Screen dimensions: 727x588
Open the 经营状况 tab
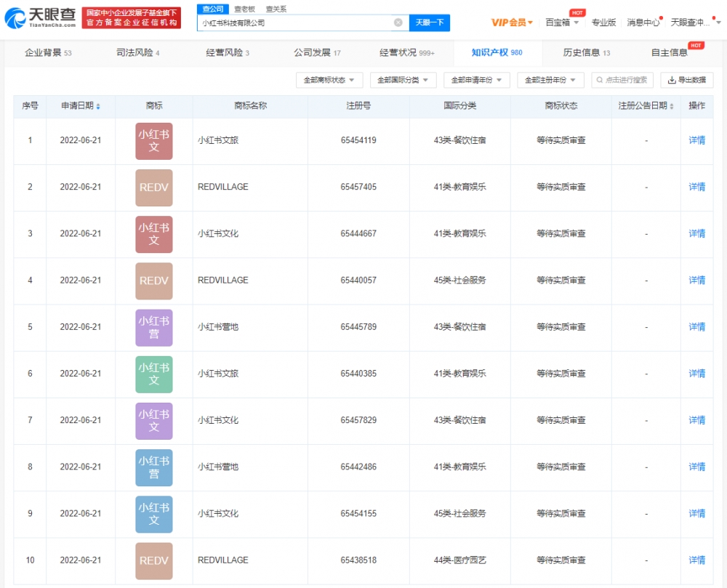(406, 53)
